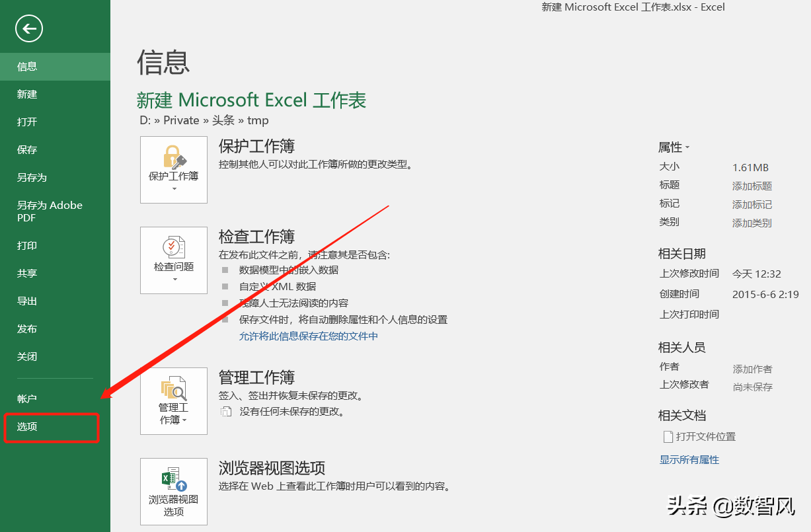Click the 显示所有属性 link
Viewport: 811px width, 532px height.
point(689,460)
